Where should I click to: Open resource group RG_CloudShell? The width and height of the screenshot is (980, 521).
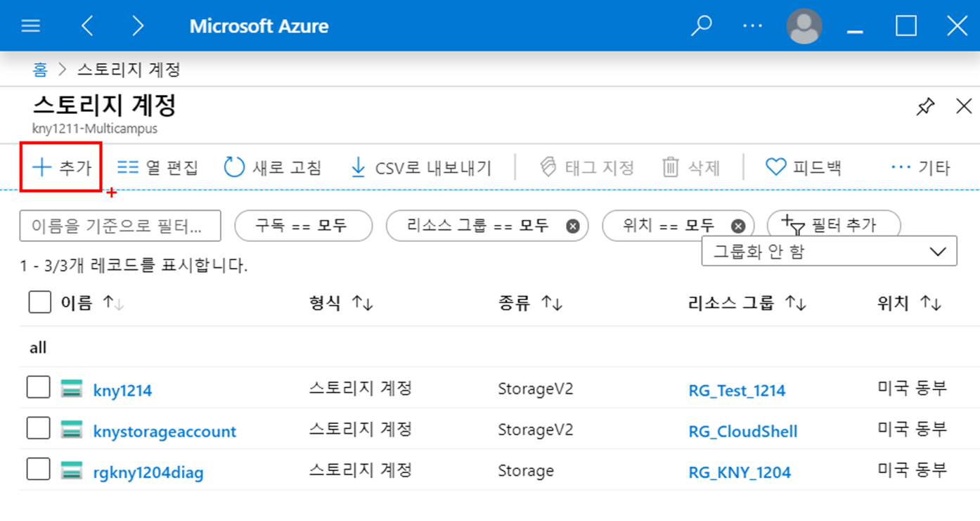coord(743,431)
